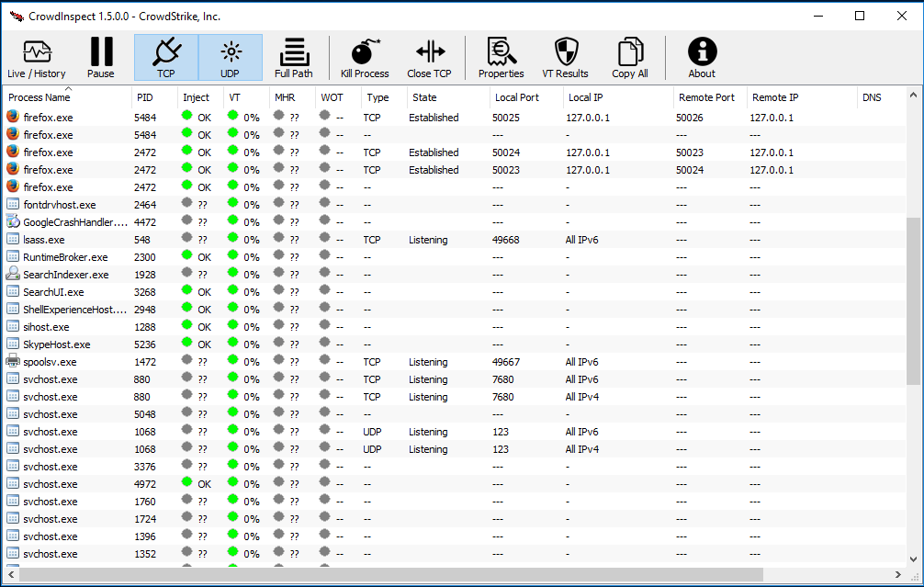Open process Properties
The image size is (924, 587).
coord(501,58)
